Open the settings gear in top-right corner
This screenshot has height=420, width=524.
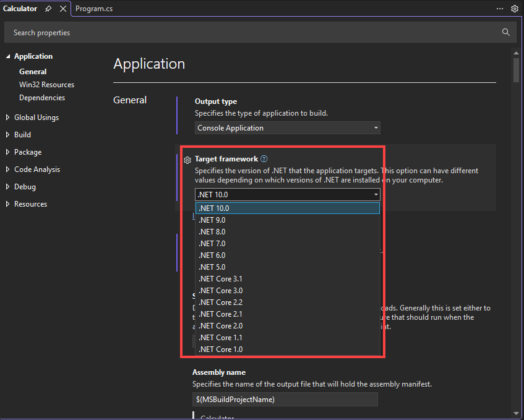pyautogui.click(x=514, y=9)
